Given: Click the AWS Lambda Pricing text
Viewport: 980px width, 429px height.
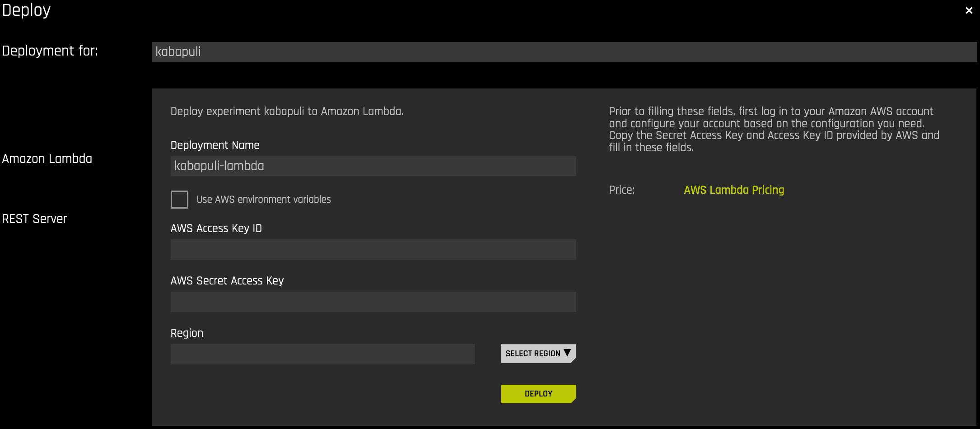Looking at the screenshot, I should click(733, 190).
